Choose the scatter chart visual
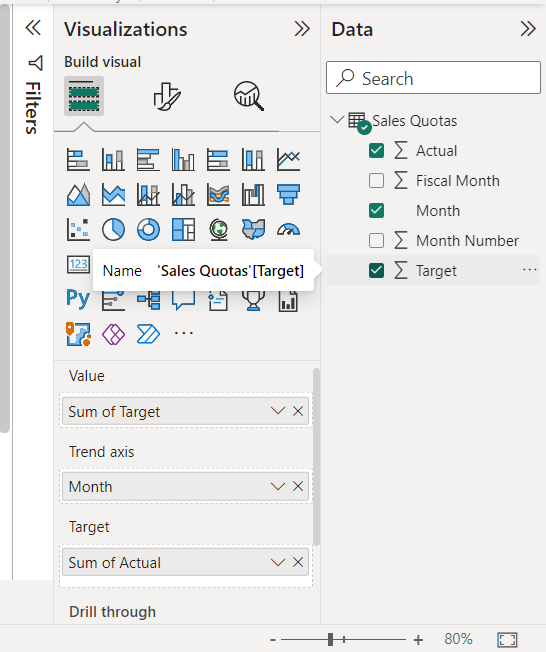546x652 pixels. tap(78, 229)
